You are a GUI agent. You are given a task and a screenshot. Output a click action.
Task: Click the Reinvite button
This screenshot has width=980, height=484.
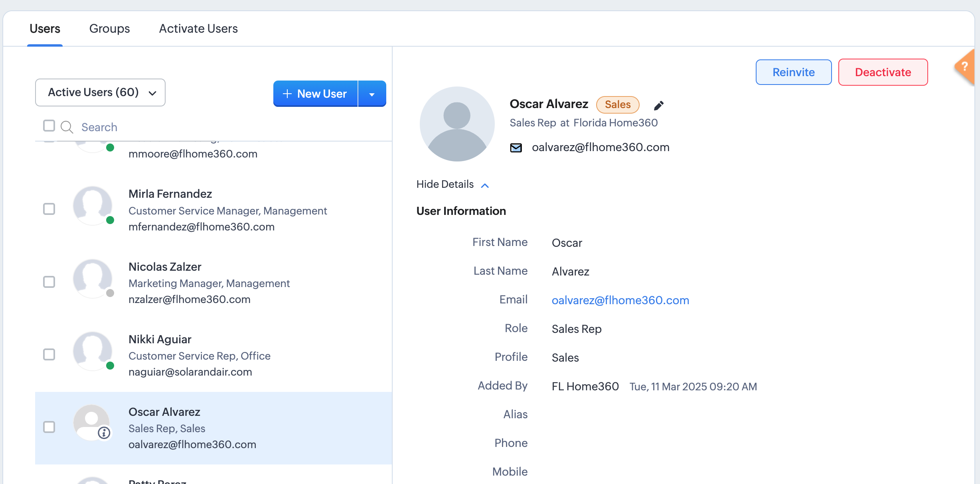click(x=793, y=72)
